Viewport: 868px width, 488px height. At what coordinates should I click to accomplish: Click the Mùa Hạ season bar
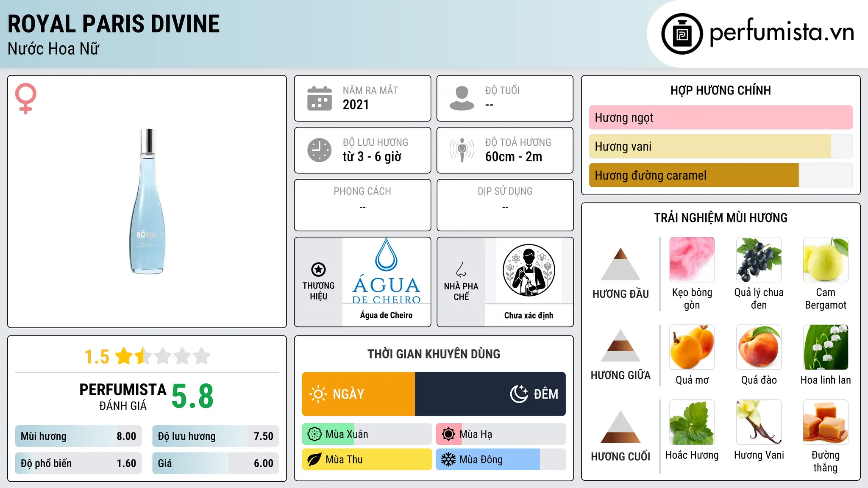501,434
